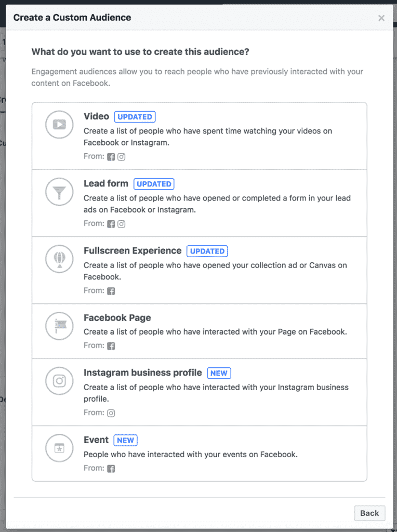Click the Instagram icon in Lead form row
The image size is (397, 532).
tap(121, 224)
